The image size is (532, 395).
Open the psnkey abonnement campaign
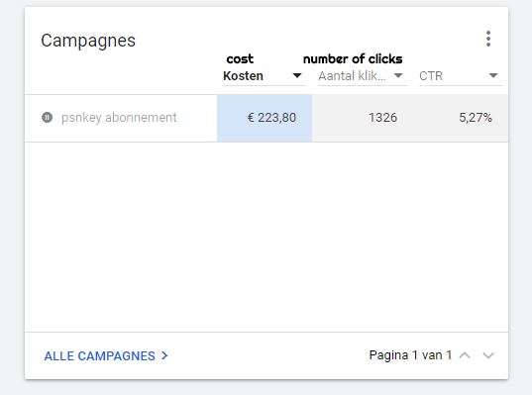tap(119, 118)
